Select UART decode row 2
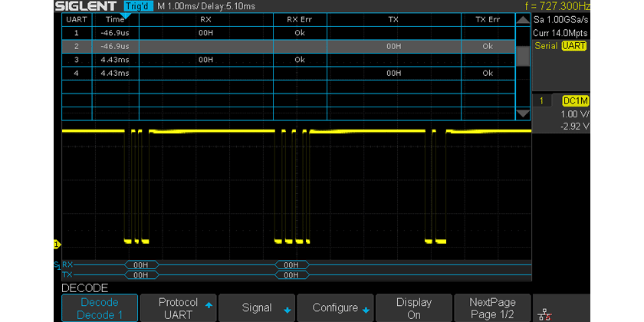Screen dimensions: 644x322 [x=287, y=46]
